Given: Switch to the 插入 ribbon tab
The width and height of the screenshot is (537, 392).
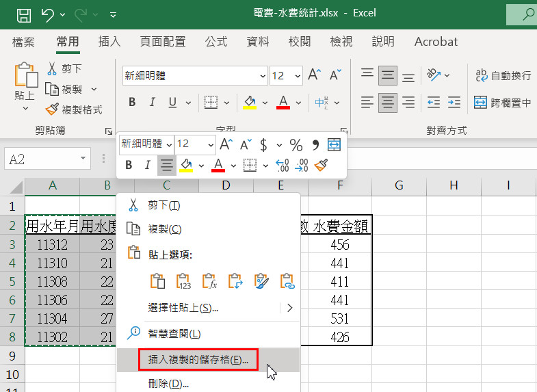Looking at the screenshot, I should pos(109,42).
